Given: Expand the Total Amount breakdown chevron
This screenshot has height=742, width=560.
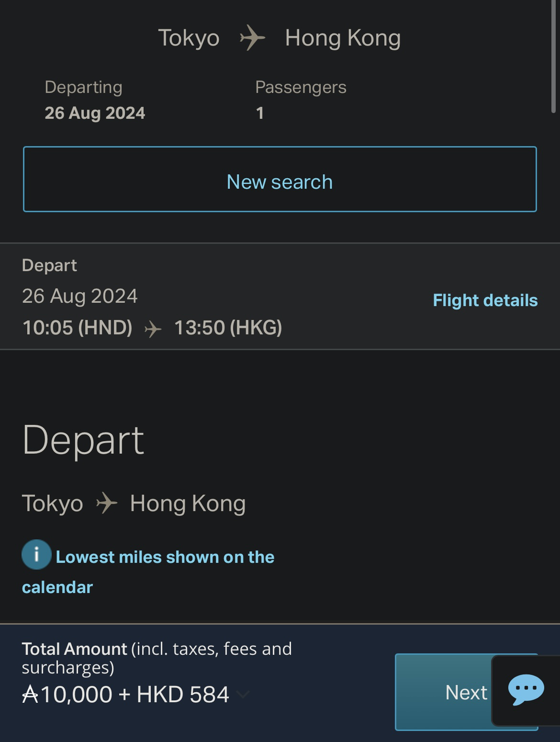Looking at the screenshot, I should [243, 695].
